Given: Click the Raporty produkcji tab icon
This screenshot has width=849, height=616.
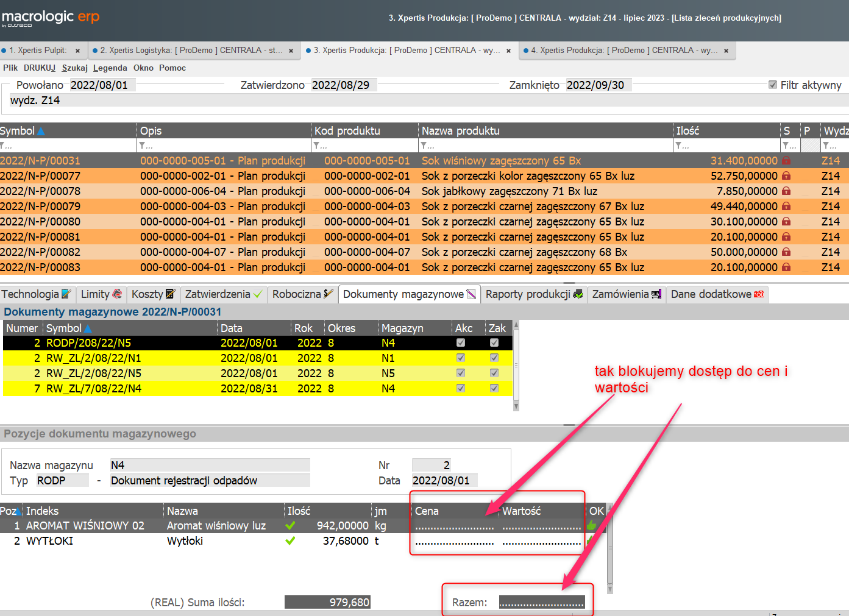Looking at the screenshot, I should coord(578,294).
